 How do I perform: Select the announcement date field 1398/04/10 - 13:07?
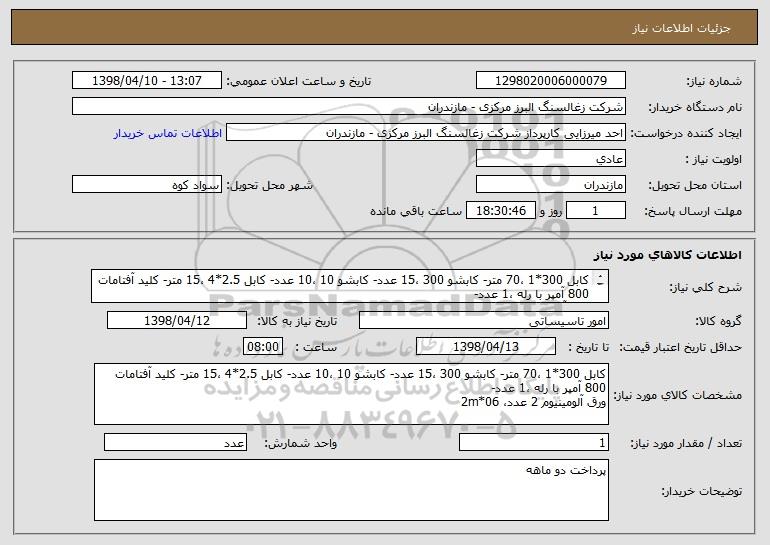(x=147, y=81)
